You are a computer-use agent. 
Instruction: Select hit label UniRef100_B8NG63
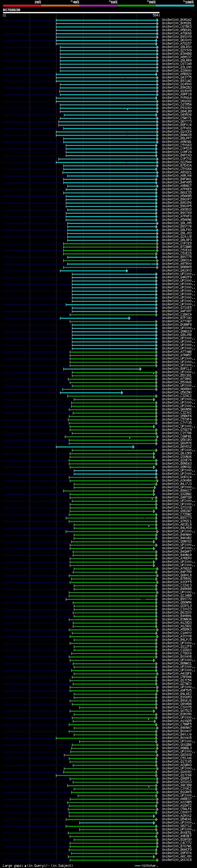(177, 464)
